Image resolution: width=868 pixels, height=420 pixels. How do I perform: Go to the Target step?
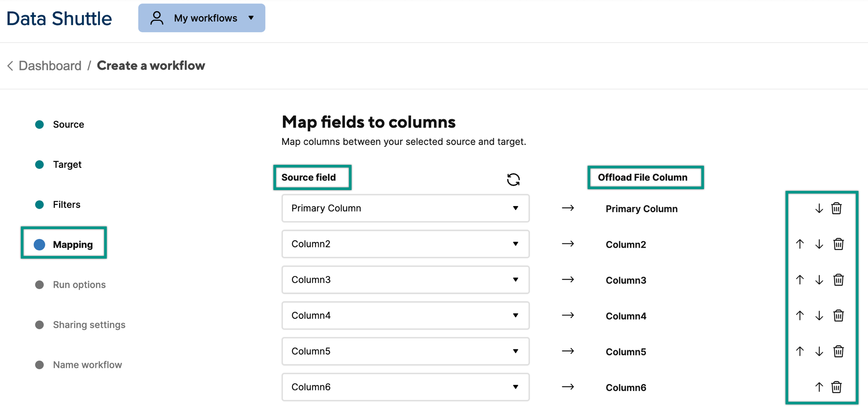pos(59,164)
